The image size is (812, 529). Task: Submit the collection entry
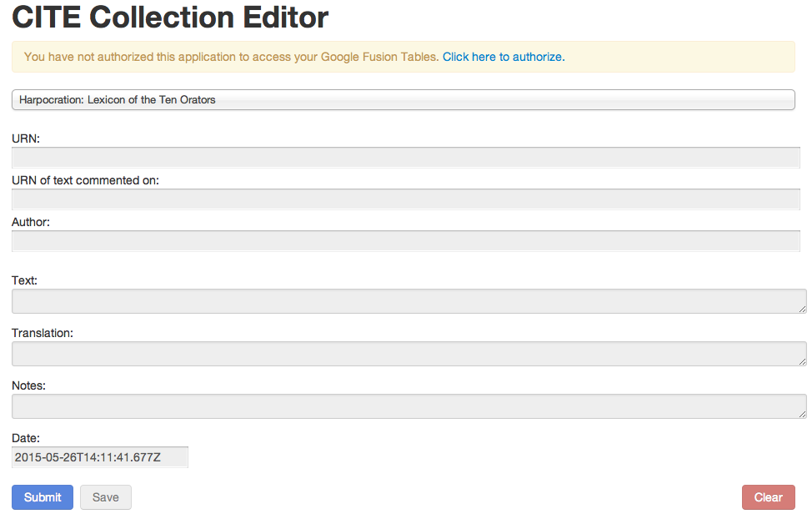click(43, 497)
